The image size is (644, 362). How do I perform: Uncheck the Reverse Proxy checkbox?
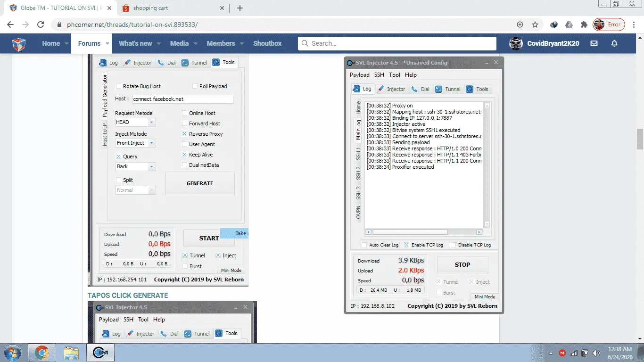tap(185, 134)
